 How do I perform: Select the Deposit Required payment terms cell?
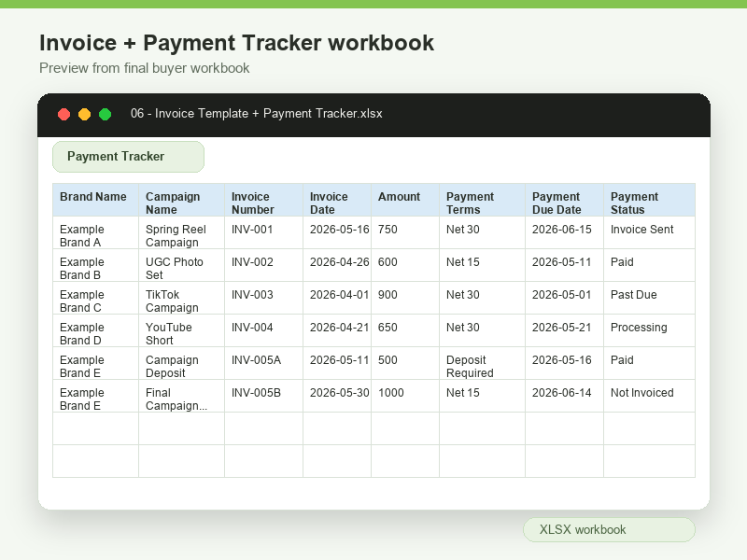[482, 363]
